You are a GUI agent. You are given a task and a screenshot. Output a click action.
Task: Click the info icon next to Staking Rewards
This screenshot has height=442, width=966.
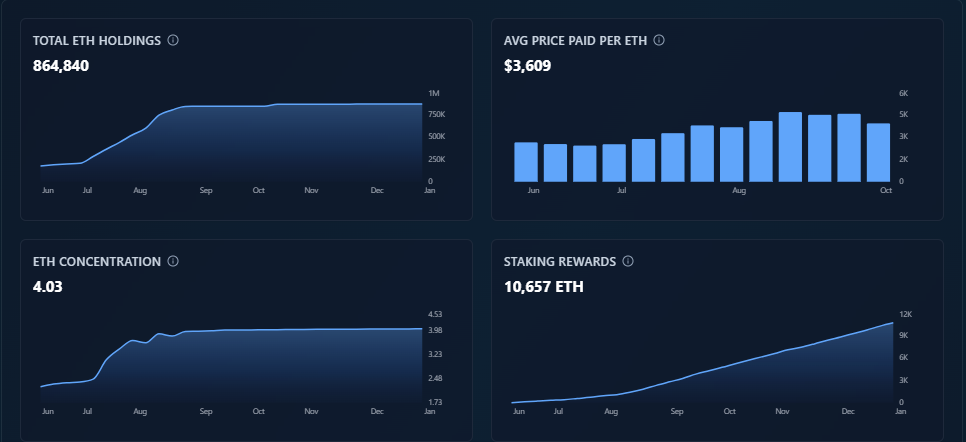628,262
